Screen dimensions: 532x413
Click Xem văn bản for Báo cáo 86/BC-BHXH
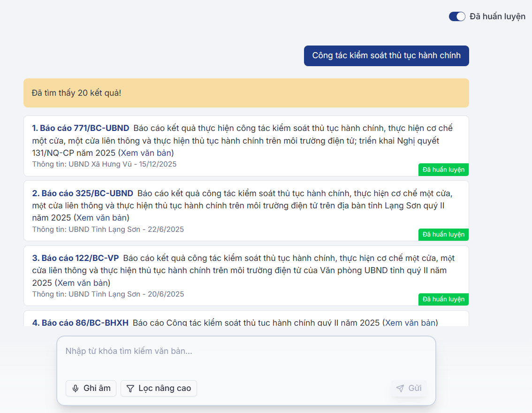[x=410, y=322]
